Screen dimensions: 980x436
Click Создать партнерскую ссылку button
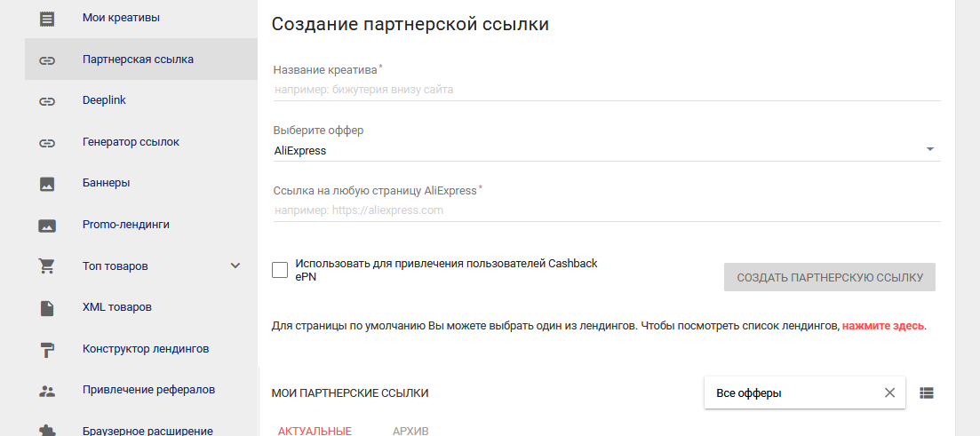click(x=829, y=277)
